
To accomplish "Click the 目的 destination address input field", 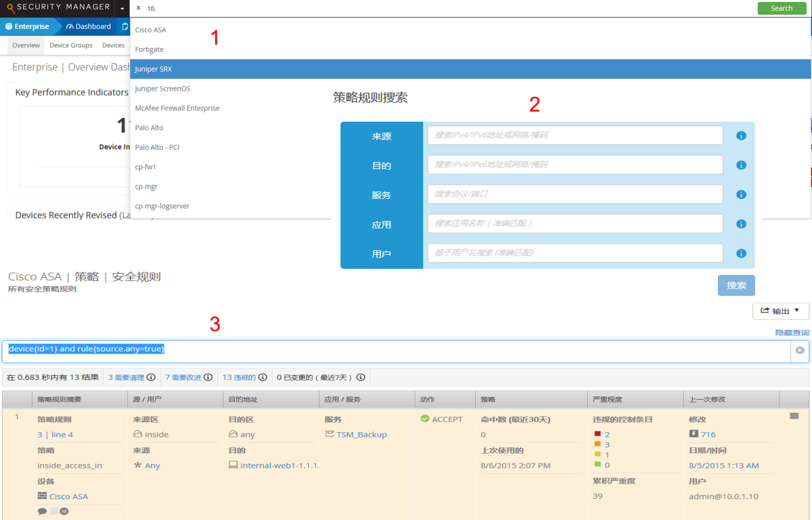I will pos(574,165).
